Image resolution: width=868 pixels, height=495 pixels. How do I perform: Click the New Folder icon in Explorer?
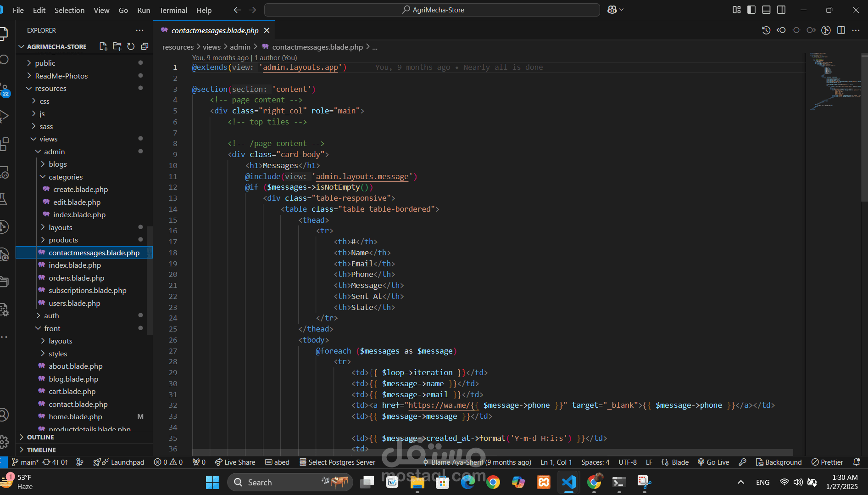click(x=117, y=46)
